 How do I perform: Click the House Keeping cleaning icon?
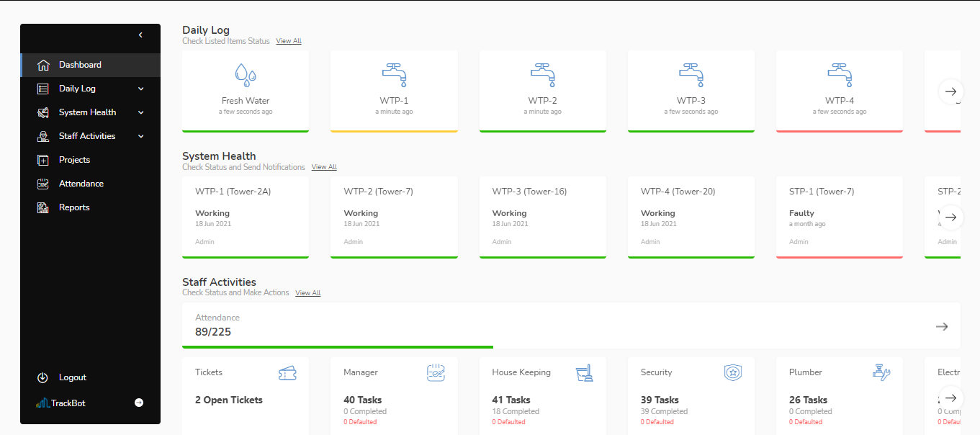click(x=584, y=372)
